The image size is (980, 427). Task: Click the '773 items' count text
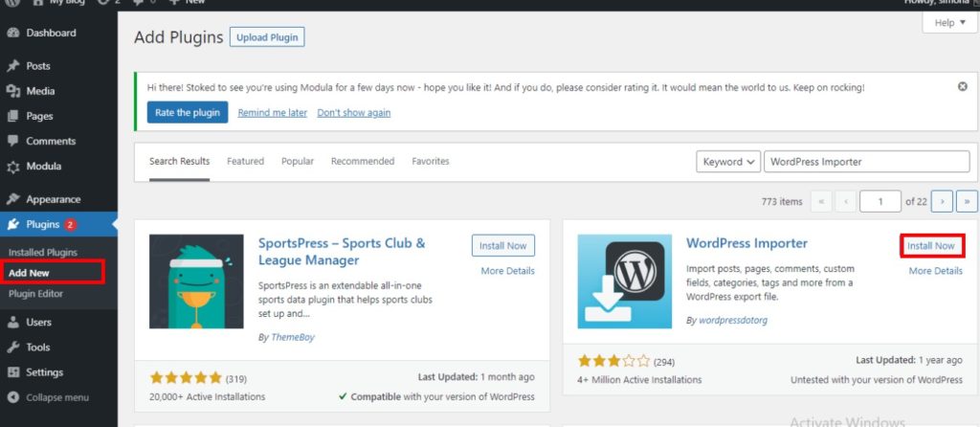tap(782, 201)
